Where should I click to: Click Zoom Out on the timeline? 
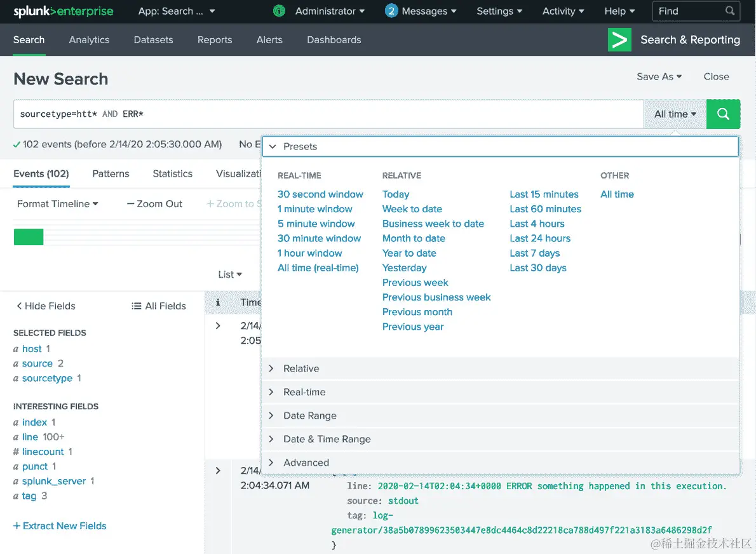154,204
